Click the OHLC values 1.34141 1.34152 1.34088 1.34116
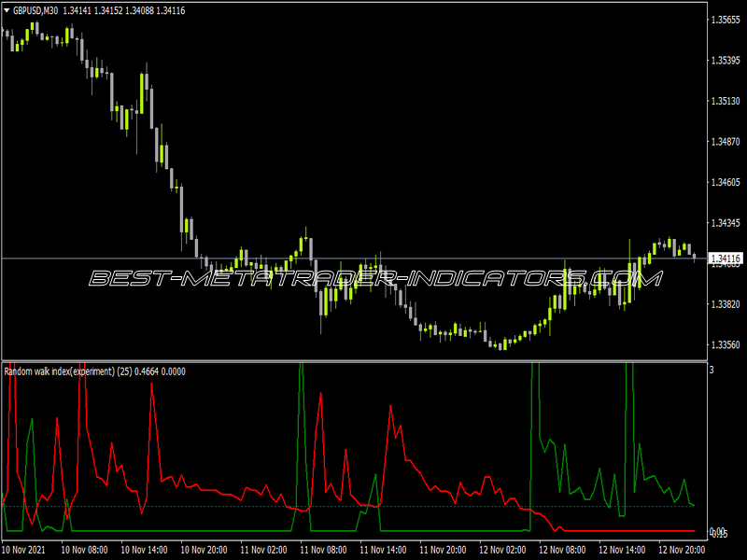 [124, 10]
